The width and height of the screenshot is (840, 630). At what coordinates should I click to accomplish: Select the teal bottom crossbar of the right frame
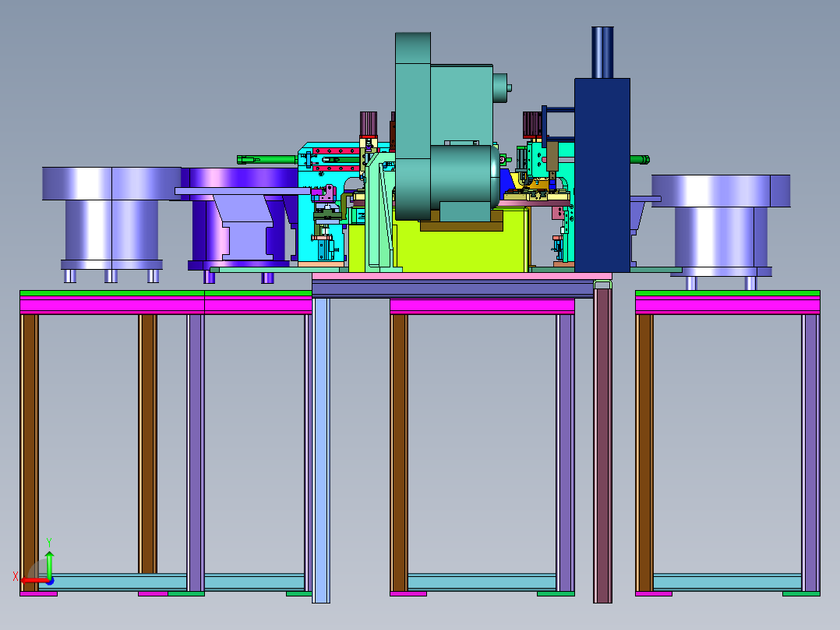pyautogui.click(x=728, y=582)
